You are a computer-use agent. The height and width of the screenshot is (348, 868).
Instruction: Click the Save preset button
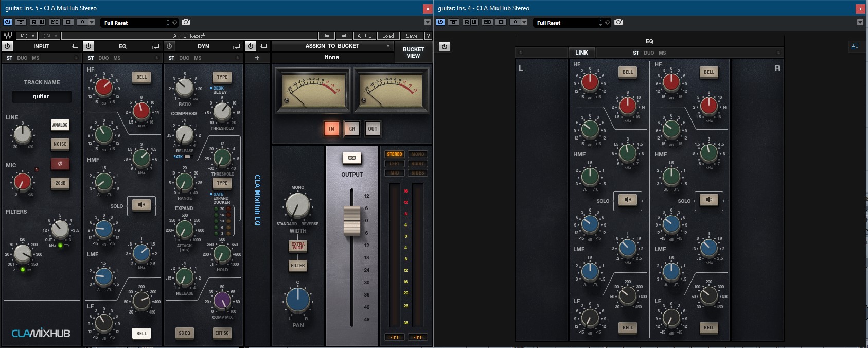pyautogui.click(x=412, y=36)
